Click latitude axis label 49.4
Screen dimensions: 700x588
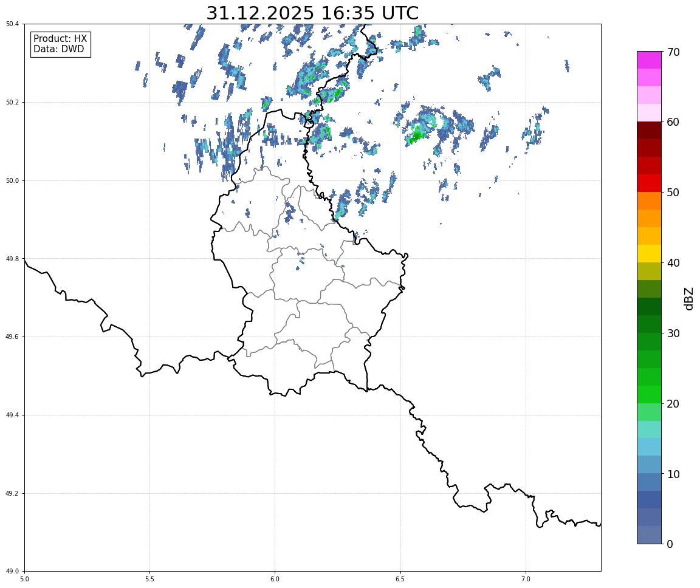click(12, 415)
